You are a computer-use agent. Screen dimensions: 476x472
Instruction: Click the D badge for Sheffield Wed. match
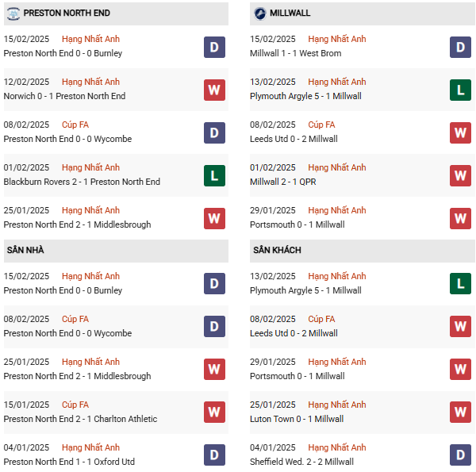coord(460,455)
